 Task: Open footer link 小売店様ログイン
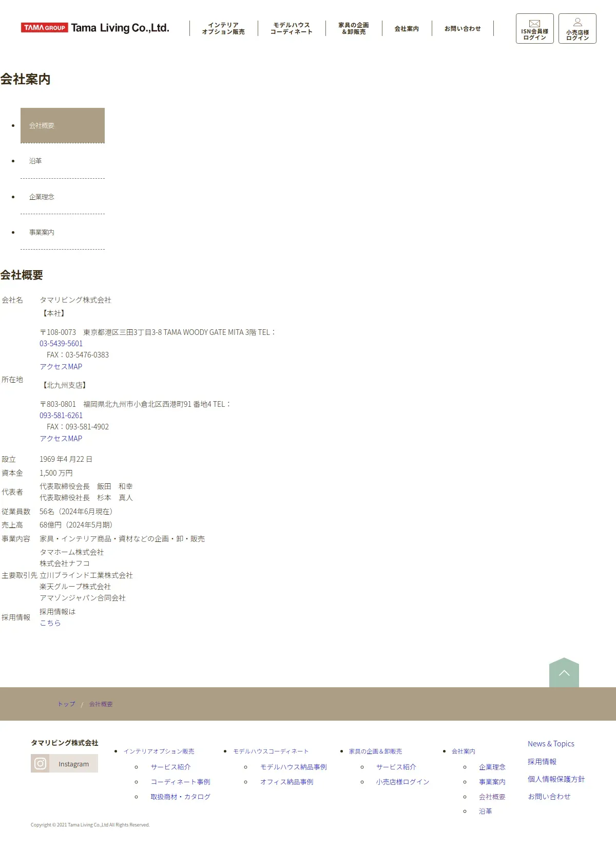coord(402,782)
